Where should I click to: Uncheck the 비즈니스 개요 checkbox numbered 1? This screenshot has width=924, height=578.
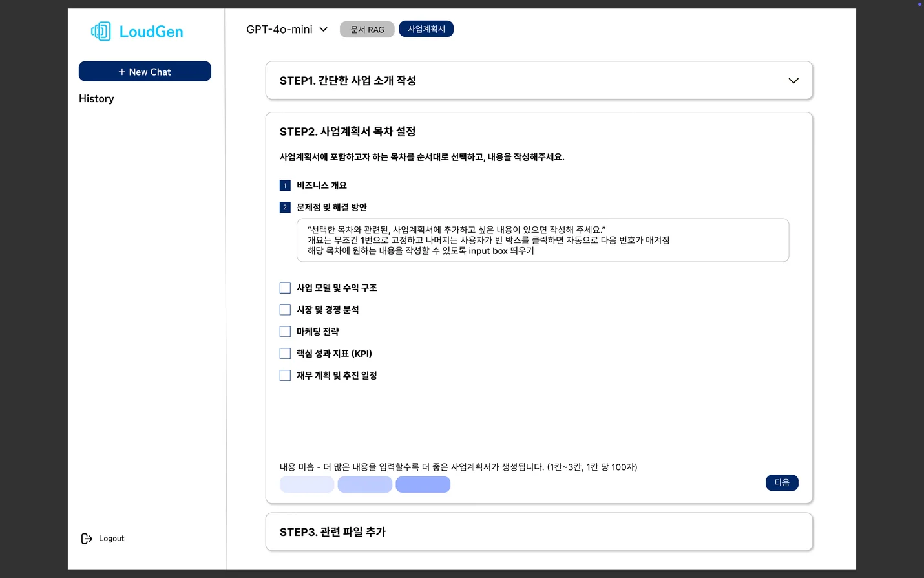285,186
